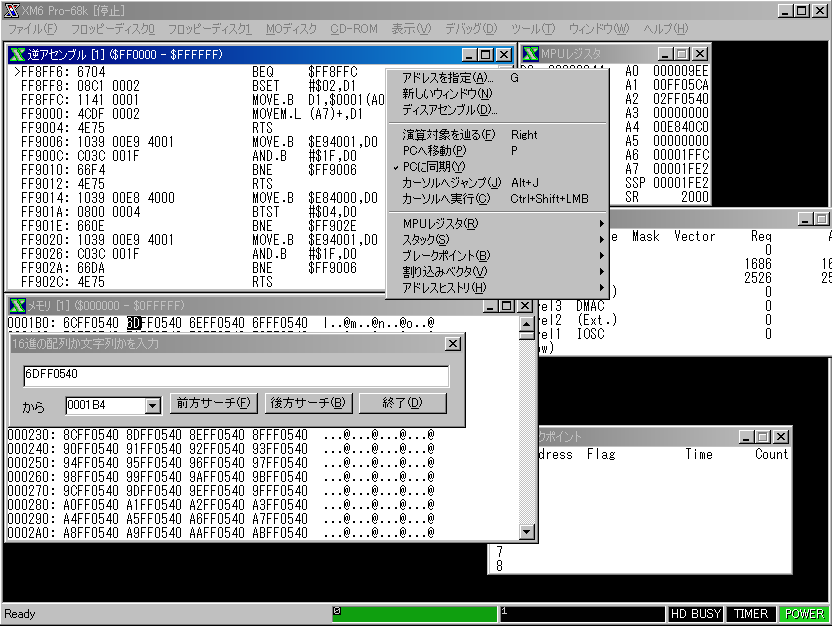
Task: Click the SR register value 2000
Action: 695,197
